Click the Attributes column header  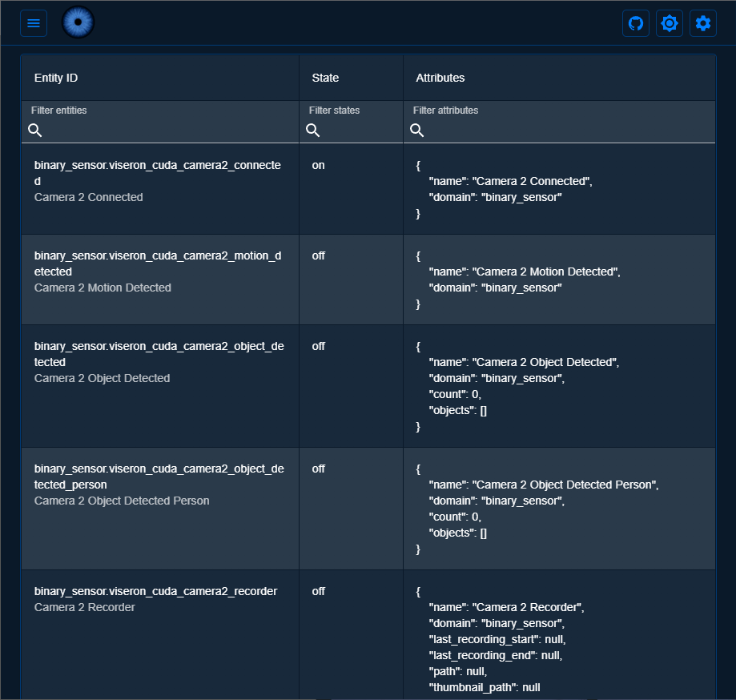440,78
